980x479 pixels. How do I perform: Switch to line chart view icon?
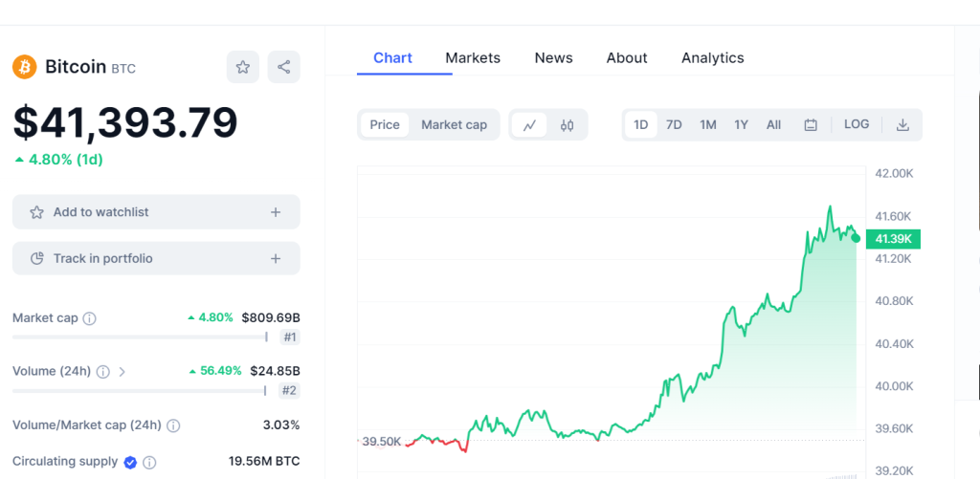[x=529, y=125]
